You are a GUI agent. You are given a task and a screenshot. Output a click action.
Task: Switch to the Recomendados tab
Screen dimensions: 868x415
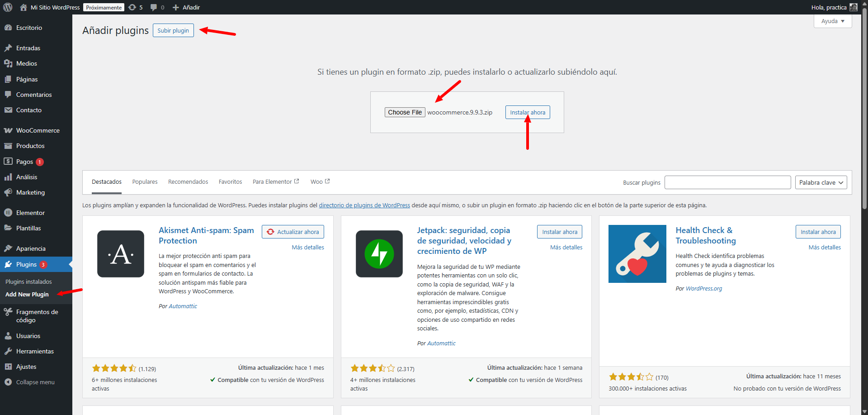[188, 182]
